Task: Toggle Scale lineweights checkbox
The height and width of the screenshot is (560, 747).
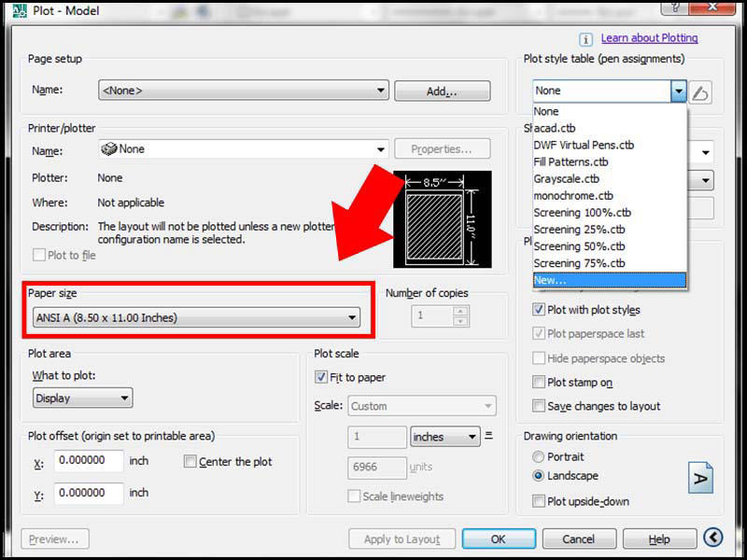Action: click(x=354, y=496)
